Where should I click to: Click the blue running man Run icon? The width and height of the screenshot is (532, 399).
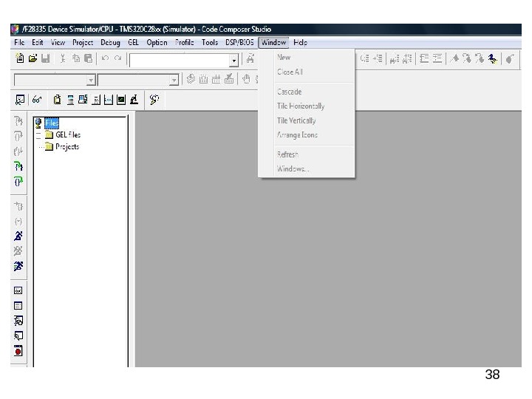pos(18,236)
